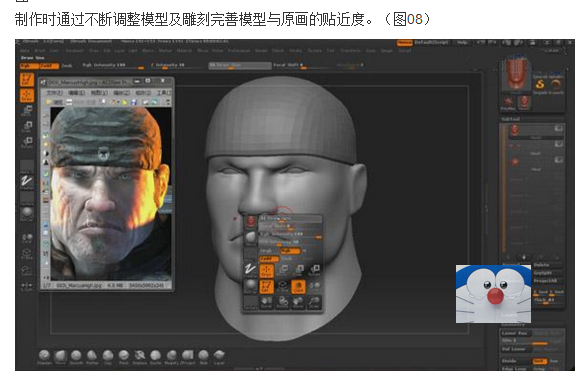
Task: Pick the Inflate brush in bottom brush bar
Action: (x=156, y=356)
